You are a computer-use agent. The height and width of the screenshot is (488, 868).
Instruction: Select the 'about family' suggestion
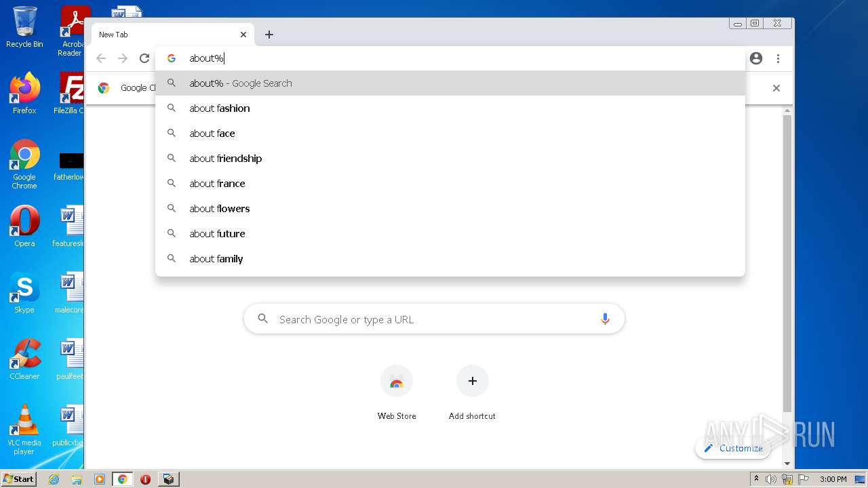tap(450, 259)
